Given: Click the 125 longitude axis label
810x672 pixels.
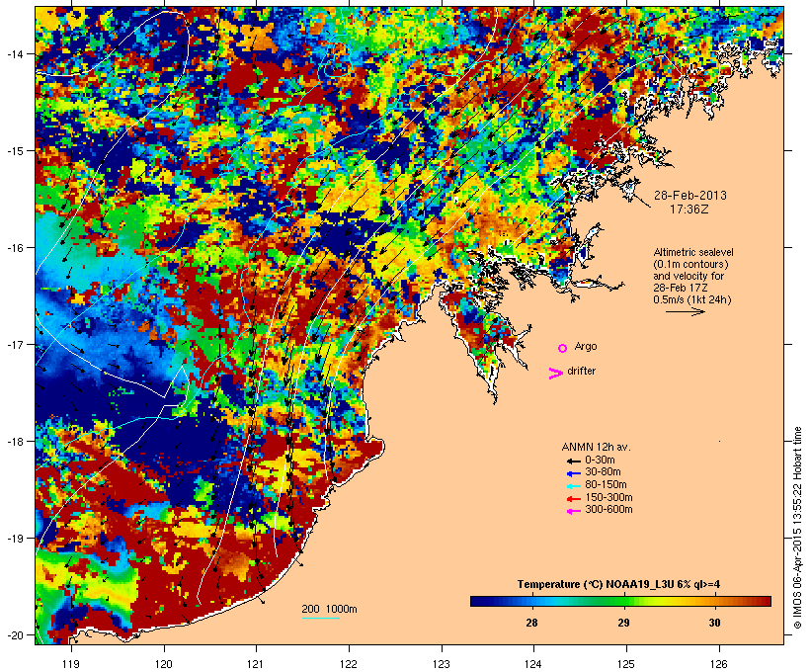Looking at the screenshot, I should pos(626,664).
